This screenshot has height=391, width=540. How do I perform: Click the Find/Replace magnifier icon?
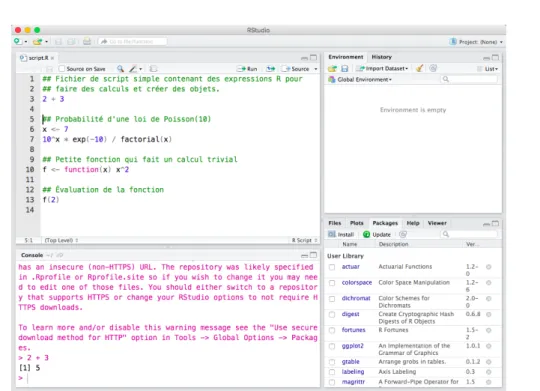(120, 69)
